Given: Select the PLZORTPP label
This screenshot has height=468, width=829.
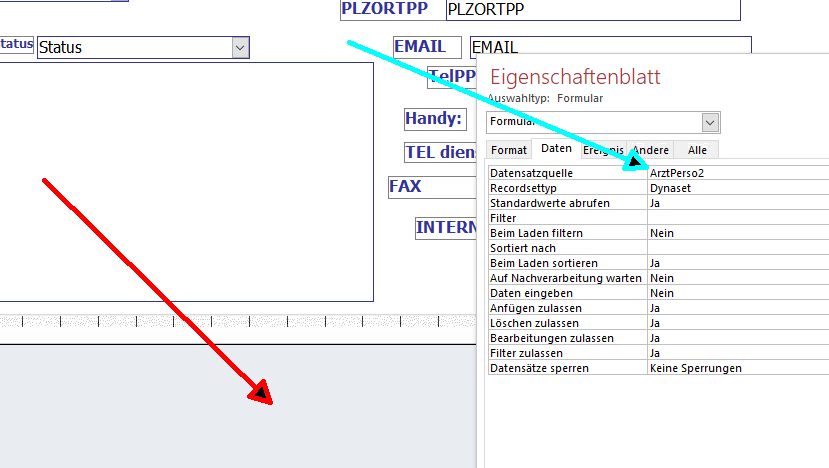Looking at the screenshot, I should coord(393,10).
